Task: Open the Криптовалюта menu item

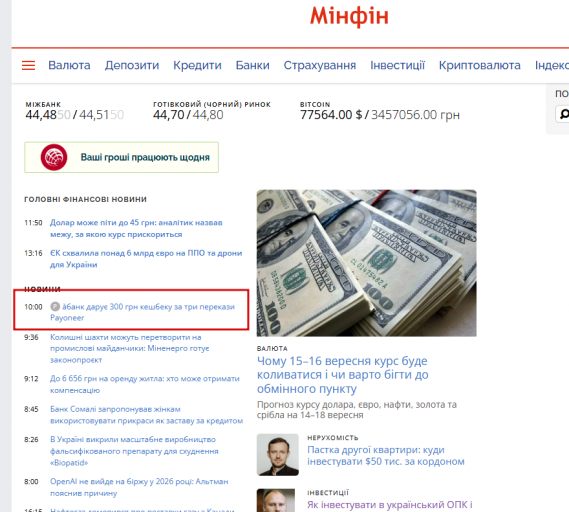Action: 480,65
